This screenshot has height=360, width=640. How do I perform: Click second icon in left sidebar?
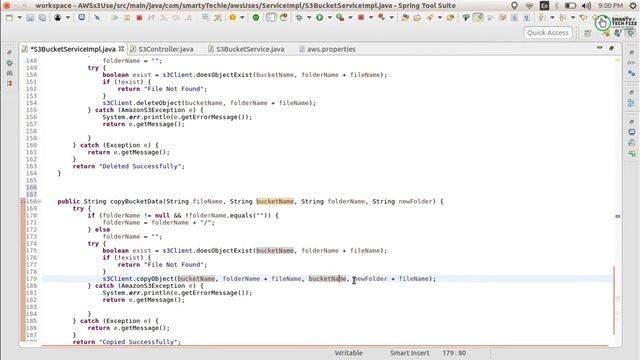pos(9,63)
